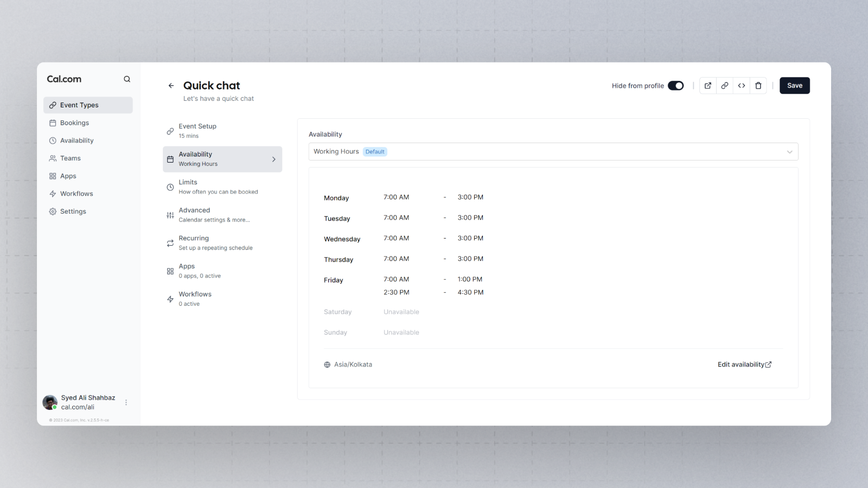
Task: Copy the event link with link icon
Action: click(724, 86)
